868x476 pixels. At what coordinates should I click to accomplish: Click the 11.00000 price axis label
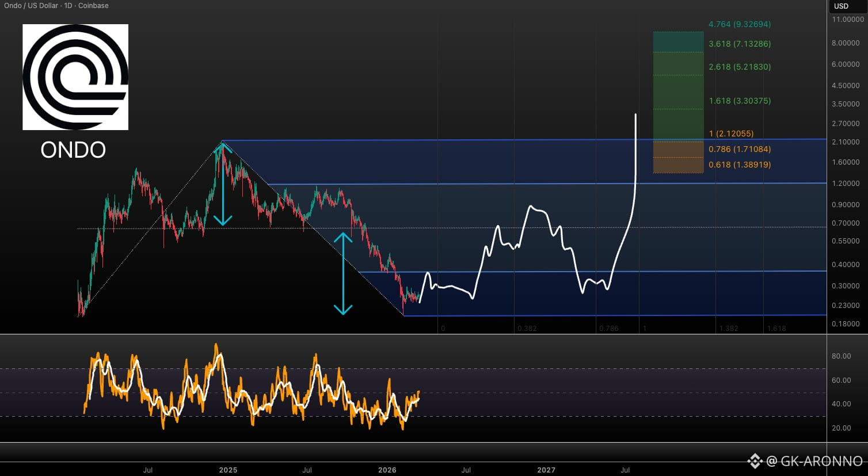coord(847,20)
